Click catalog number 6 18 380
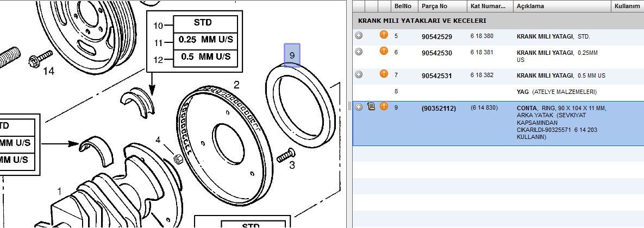This screenshot has height=228, width=644. 482,36
